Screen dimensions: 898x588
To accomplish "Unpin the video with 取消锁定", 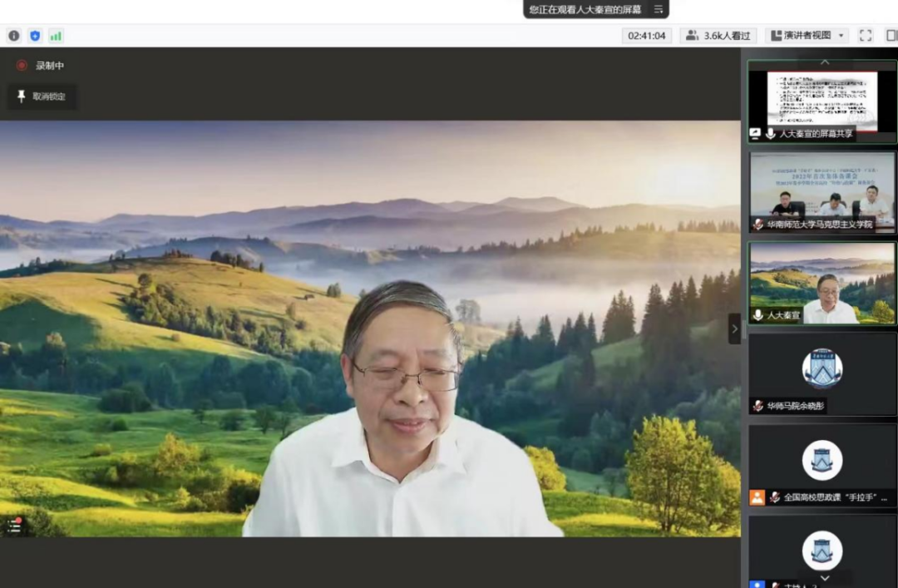I will 42,96.
